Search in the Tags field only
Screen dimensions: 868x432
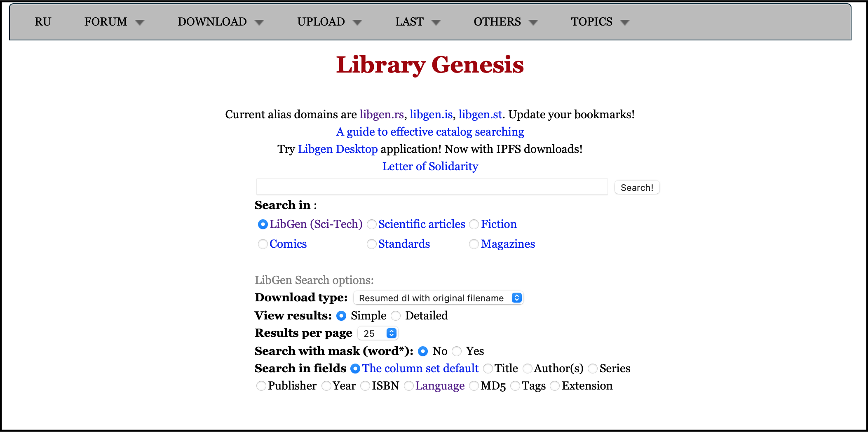coord(515,386)
